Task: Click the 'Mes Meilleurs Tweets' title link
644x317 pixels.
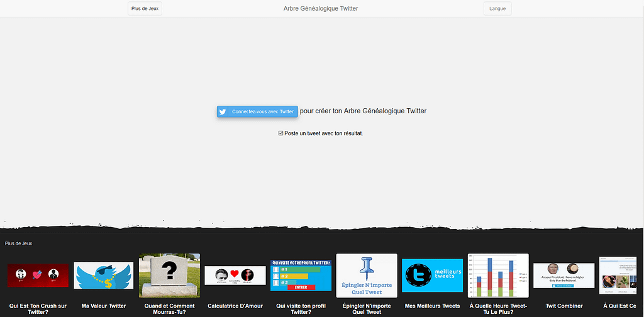Action: [x=432, y=306]
